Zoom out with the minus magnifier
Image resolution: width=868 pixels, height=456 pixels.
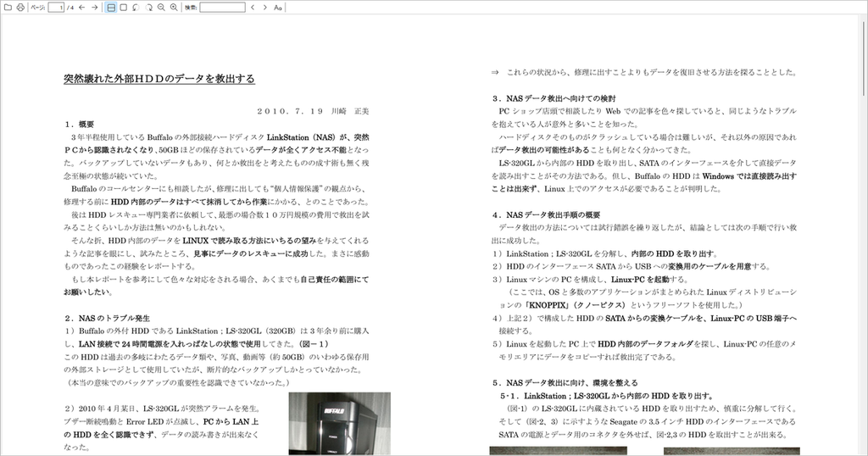(x=161, y=7)
